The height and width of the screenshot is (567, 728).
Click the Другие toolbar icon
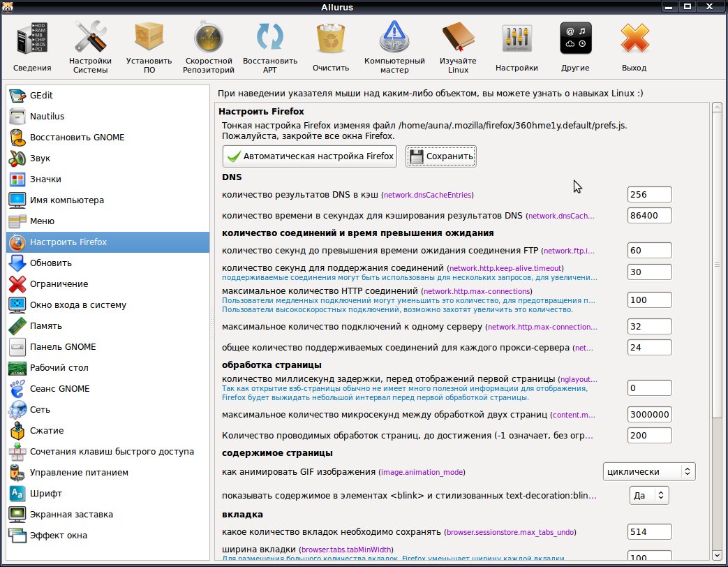(x=575, y=38)
